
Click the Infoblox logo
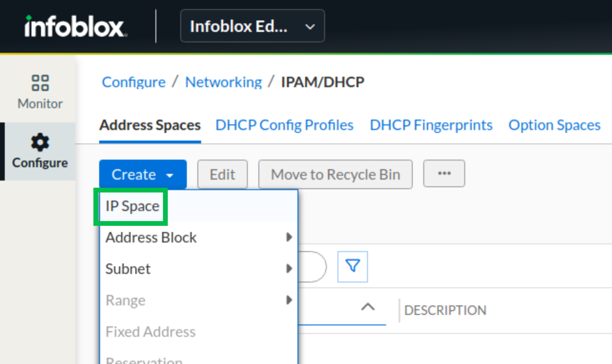pos(75,27)
